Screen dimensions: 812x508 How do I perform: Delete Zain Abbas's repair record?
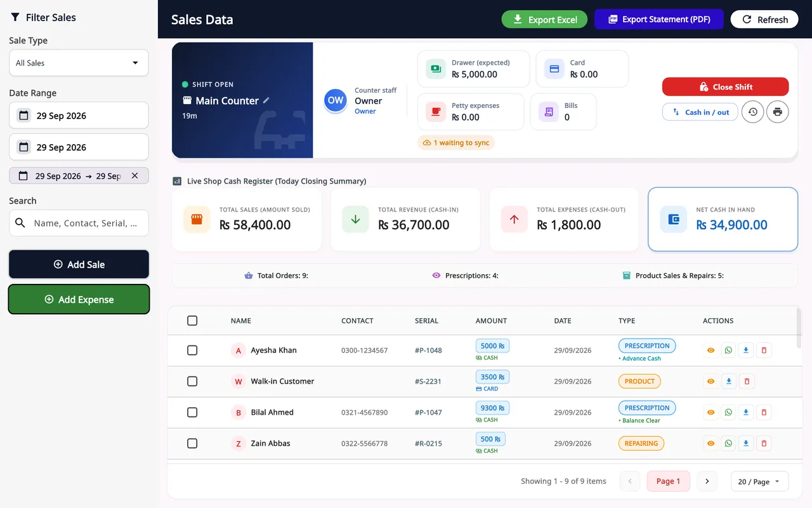coord(764,443)
